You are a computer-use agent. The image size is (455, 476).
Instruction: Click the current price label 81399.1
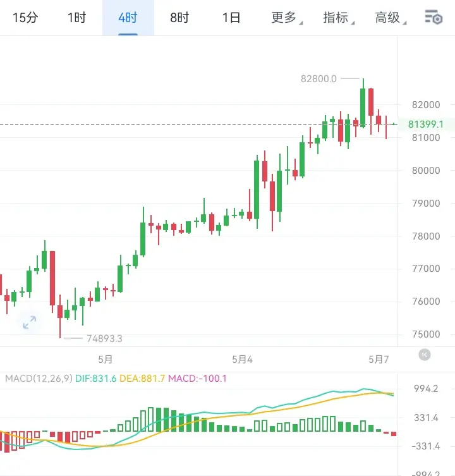tap(425, 124)
